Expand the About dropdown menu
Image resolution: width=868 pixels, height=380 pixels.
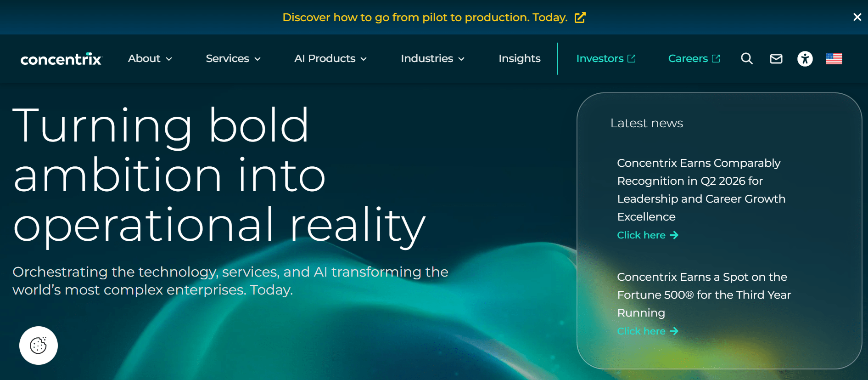click(x=150, y=58)
